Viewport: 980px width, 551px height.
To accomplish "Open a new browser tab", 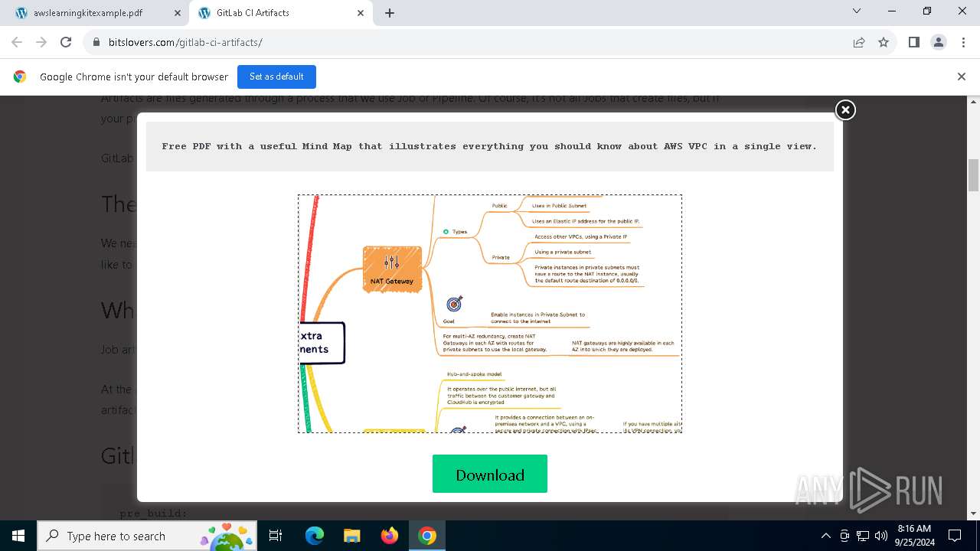I will (390, 13).
